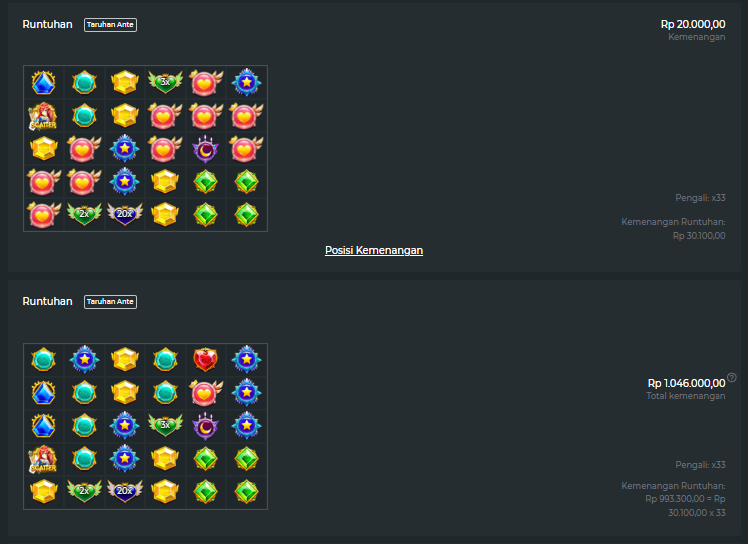Screen dimensions: 748x544
Task: Click the first Runtuhan panel heading
Action: point(48,24)
